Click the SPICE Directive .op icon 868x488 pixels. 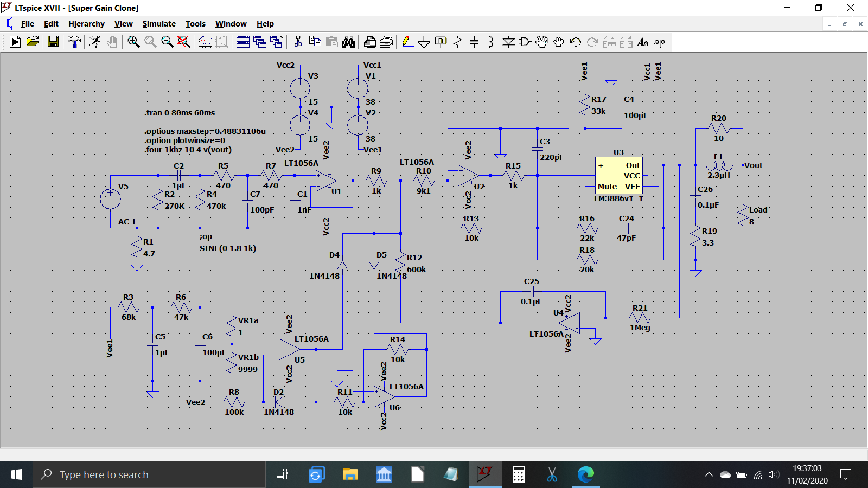(660, 42)
